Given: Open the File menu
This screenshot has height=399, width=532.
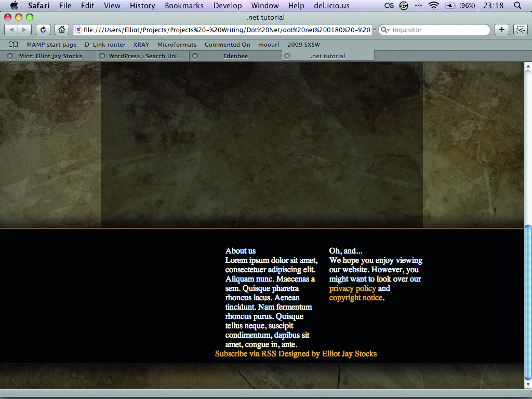Looking at the screenshot, I should pos(65,5).
